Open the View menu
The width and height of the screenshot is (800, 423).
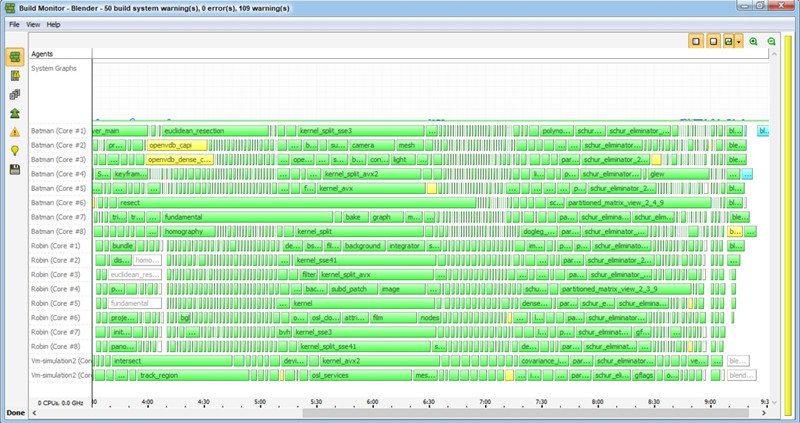point(34,24)
